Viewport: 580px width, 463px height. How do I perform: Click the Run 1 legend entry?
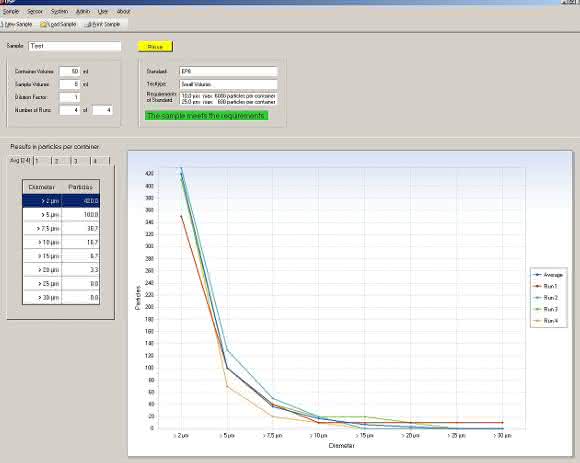pos(545,286)
